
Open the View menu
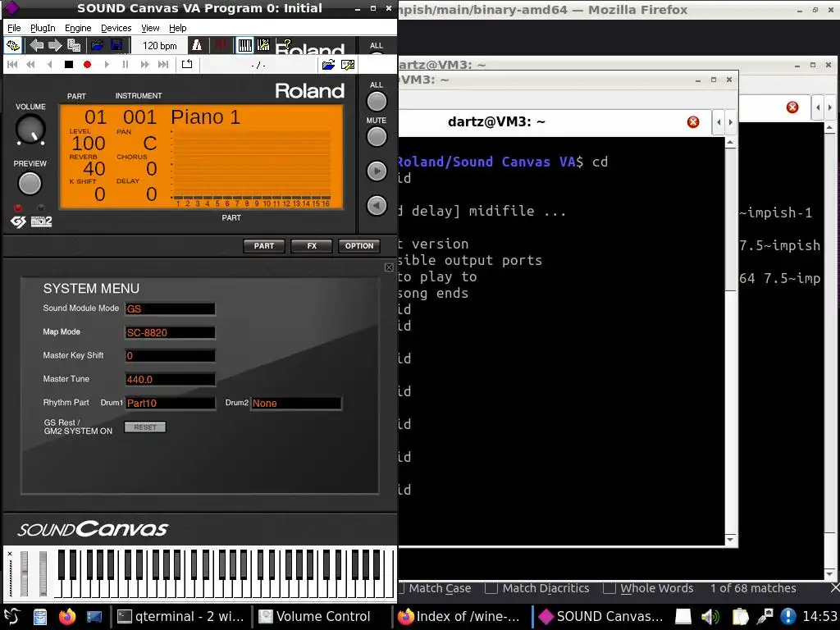click(150, 28)
